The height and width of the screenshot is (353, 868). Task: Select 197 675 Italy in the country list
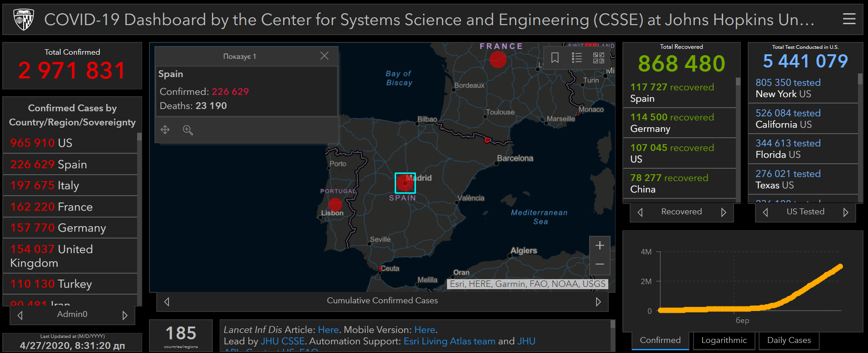pyautogui.click(x=70, y=185)
